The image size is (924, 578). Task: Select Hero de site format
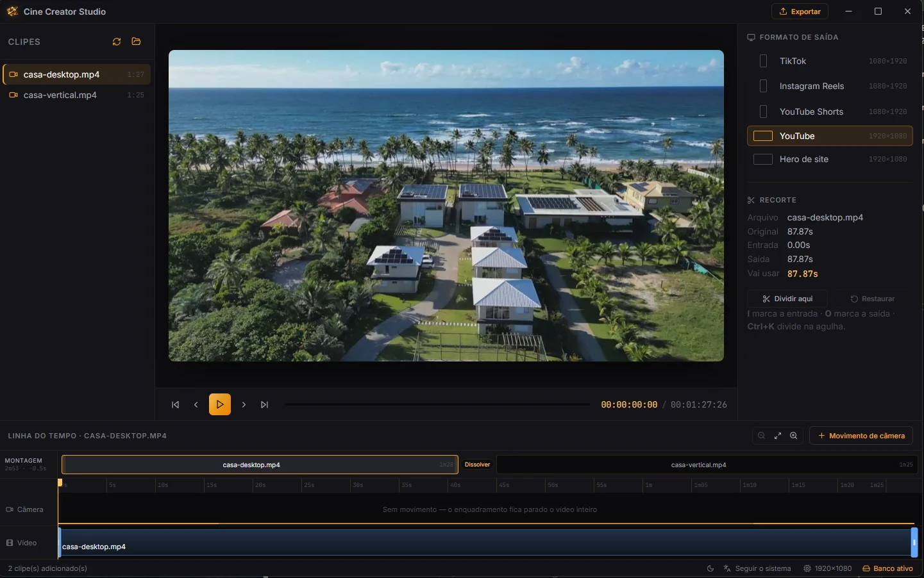[830, 159]
